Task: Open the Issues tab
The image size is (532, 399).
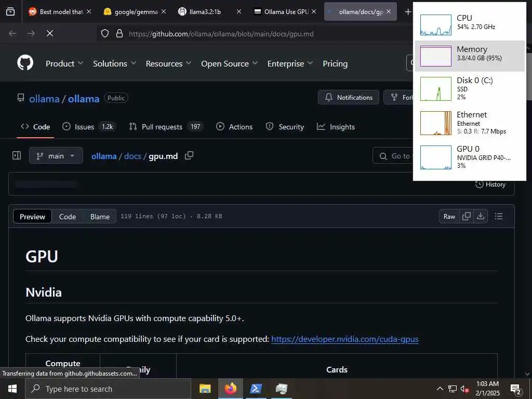Action: (89, 127)
